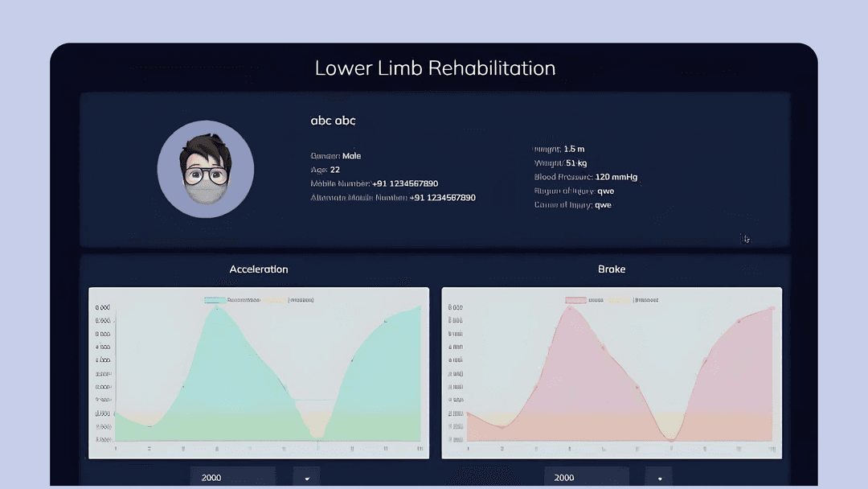
Task: Click the right 2000 input field
Action: [586, 477]
